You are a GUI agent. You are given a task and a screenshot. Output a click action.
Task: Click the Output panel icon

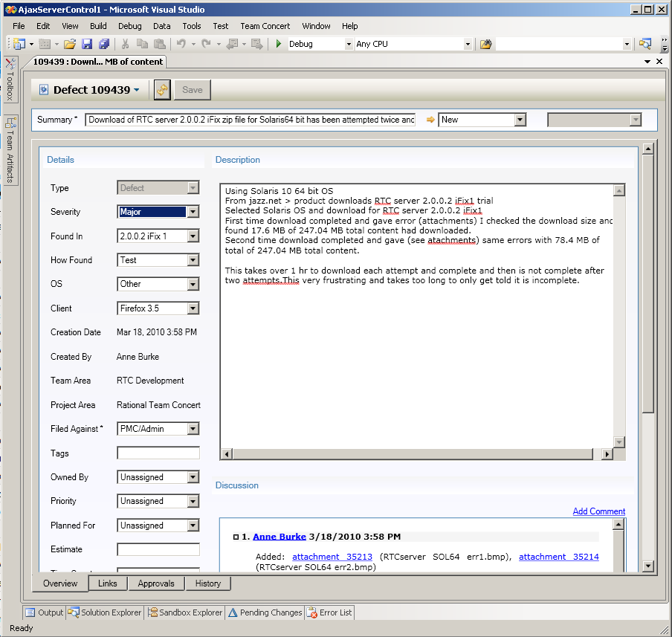[x=30, y=612]
